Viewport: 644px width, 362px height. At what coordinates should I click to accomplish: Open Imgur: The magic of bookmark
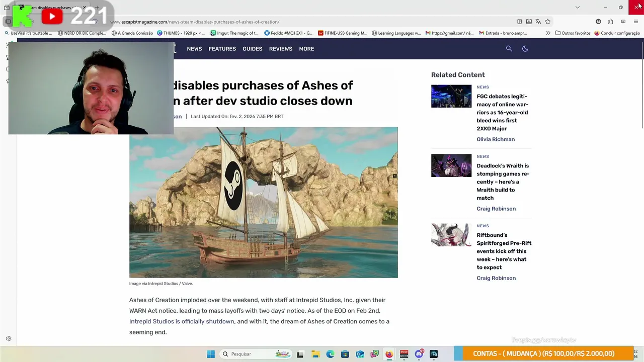234,33
